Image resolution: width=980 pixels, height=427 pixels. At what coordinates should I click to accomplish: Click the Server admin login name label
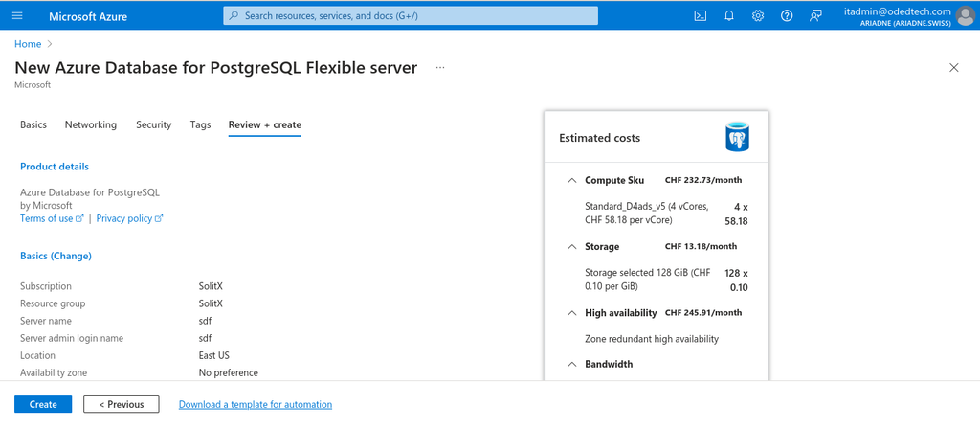72,338
